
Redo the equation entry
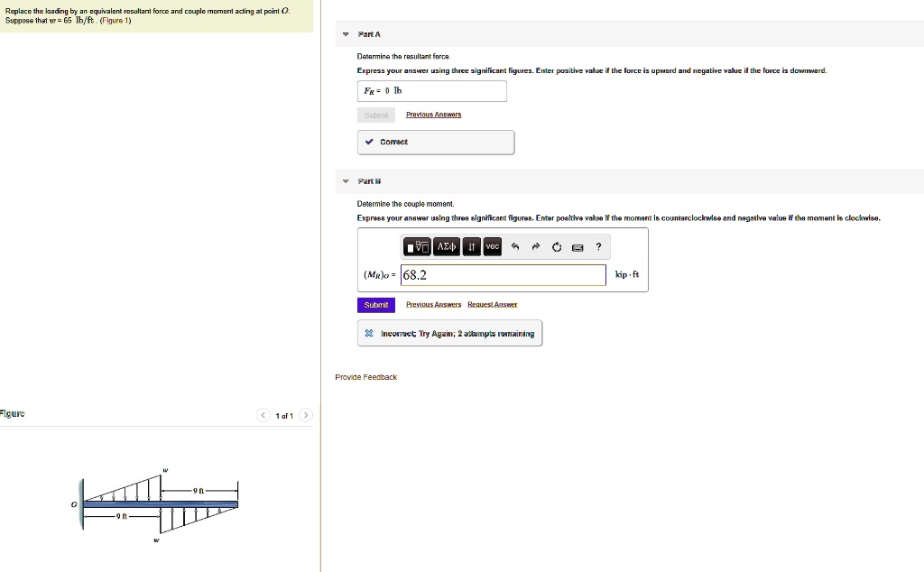[x=536, y=246]
